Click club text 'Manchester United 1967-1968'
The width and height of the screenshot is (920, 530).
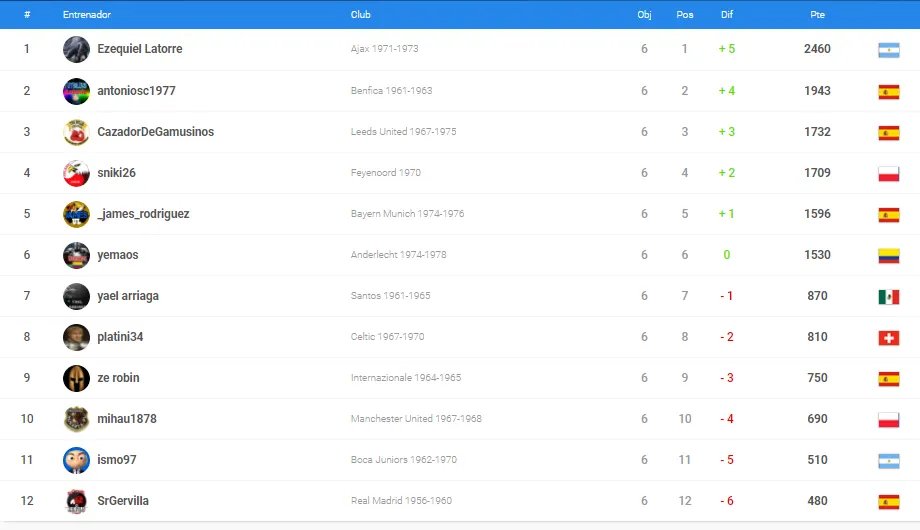[416, 418]
